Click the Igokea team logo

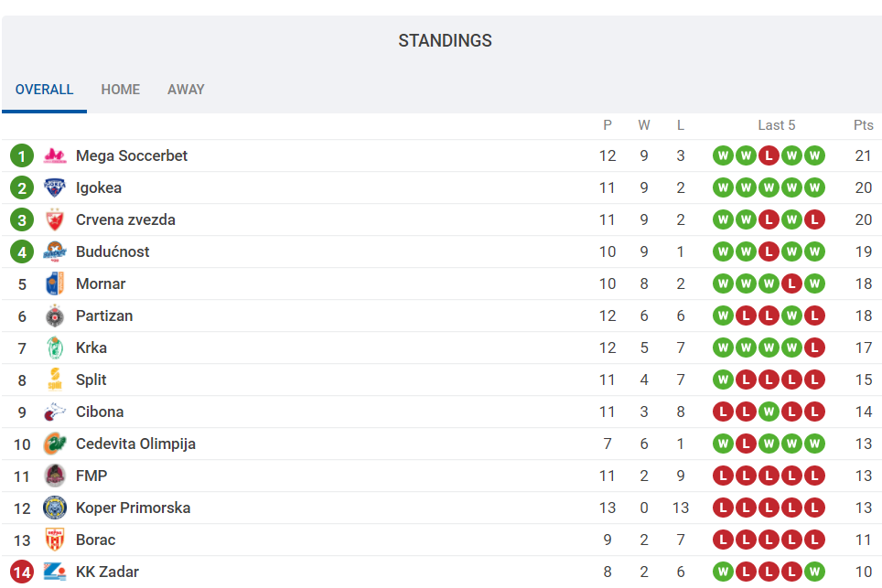[55, 187]
